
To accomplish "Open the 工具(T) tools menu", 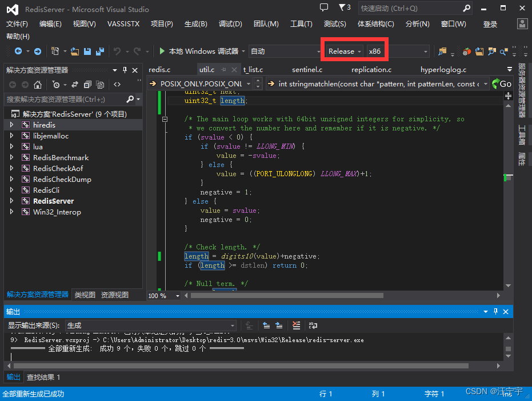I will click(x=301, y=24).
